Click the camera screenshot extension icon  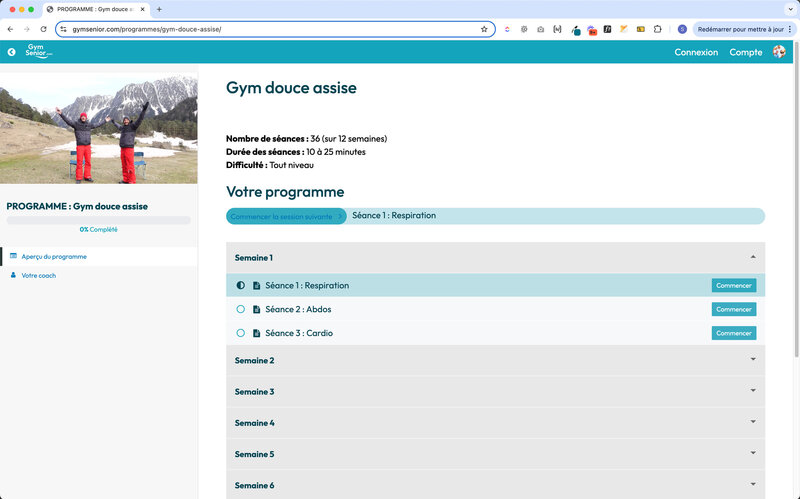click(x=540, y=29)
